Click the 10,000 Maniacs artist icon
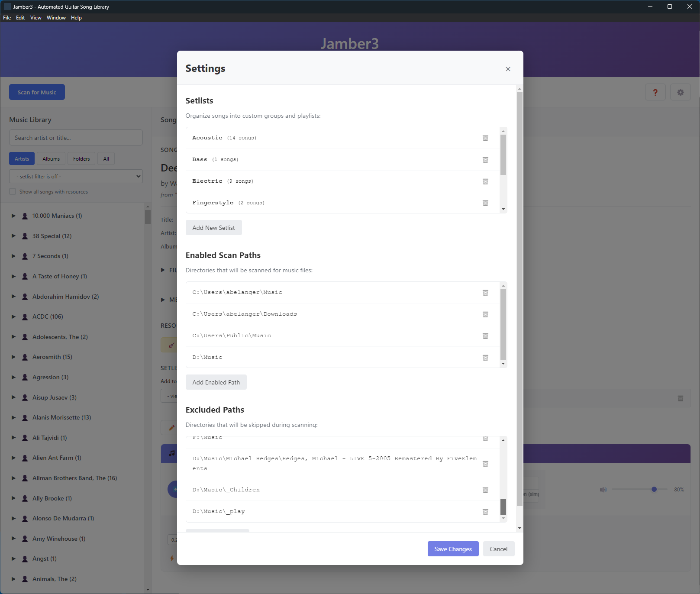 (25, 216)
